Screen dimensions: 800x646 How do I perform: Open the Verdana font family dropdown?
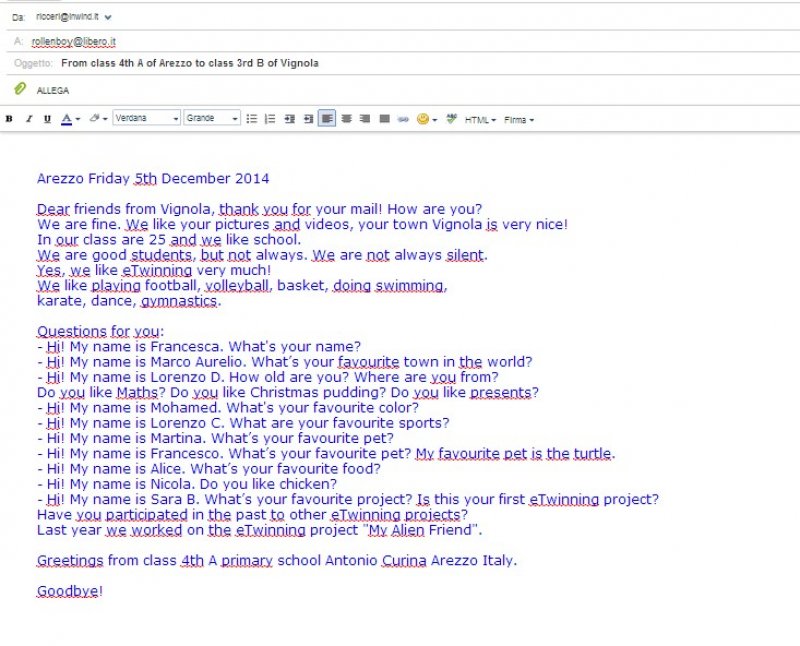tap(147, 118)
